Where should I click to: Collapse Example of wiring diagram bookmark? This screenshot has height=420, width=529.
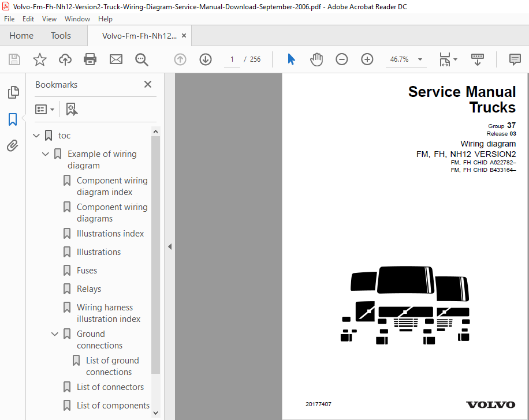[45, 154]
